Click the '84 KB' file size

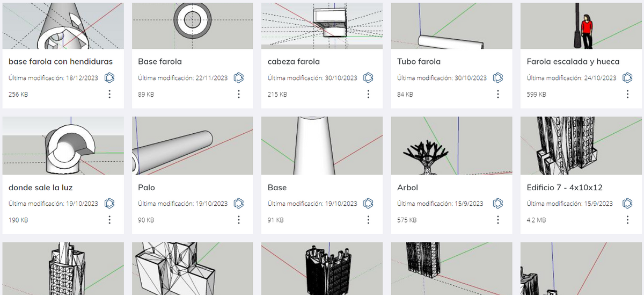405,95
